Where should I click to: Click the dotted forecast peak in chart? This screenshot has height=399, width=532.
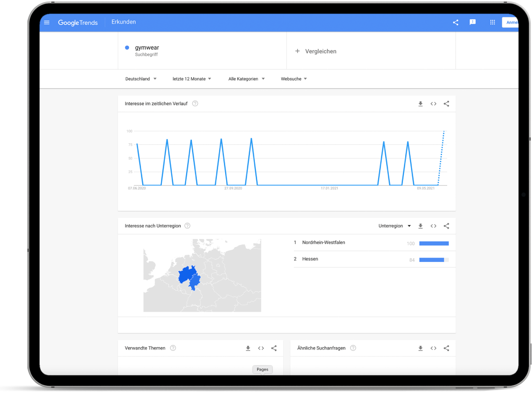(x=444, y=132)
